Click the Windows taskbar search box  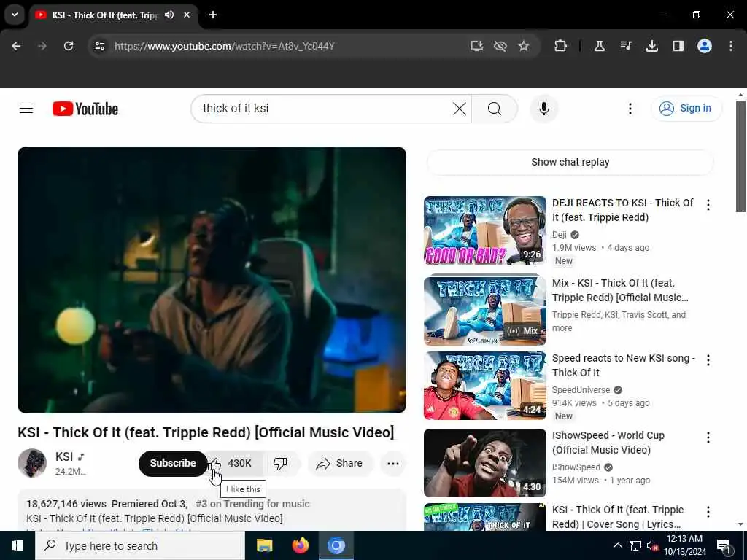pyautogui.click(x=140, y=545)
